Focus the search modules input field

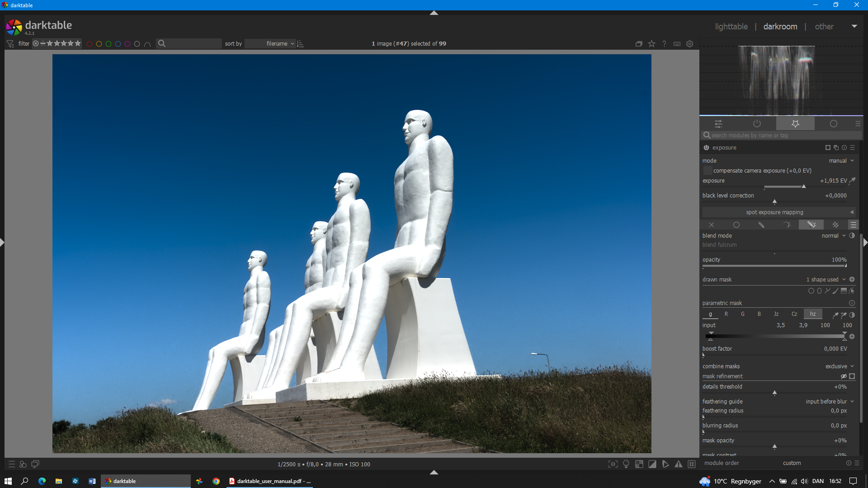coord(781,136)
